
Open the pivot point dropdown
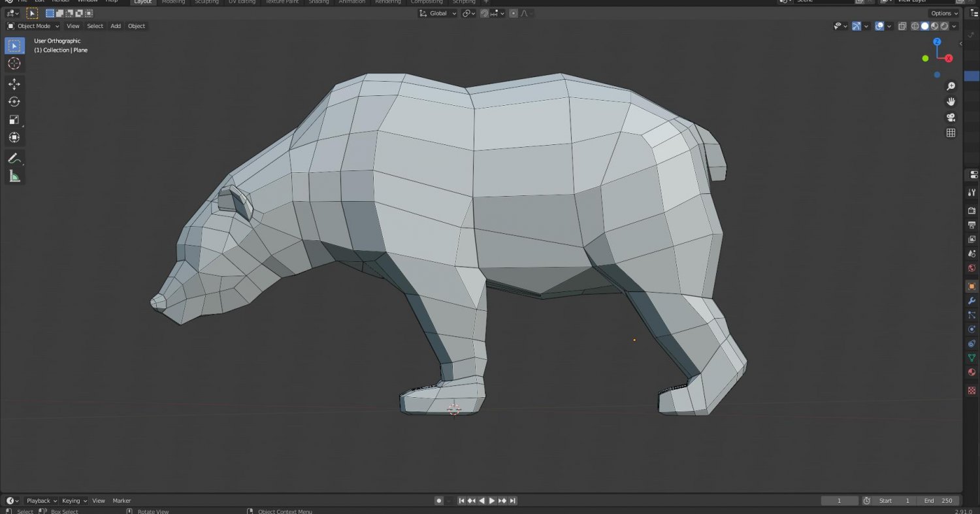click(x=468, y=13)
